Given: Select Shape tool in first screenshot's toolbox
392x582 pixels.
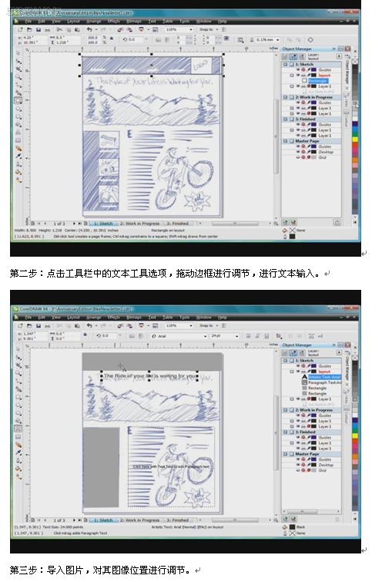Looking at the screenshot, I should click(18, 61).
